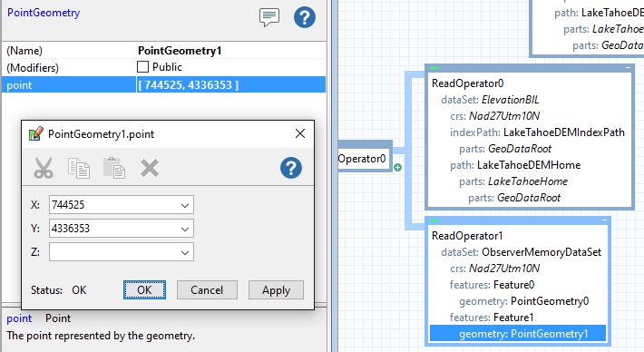Select the ReadOperator0 node title
The image size is (644, 352).
pos(467,83)
